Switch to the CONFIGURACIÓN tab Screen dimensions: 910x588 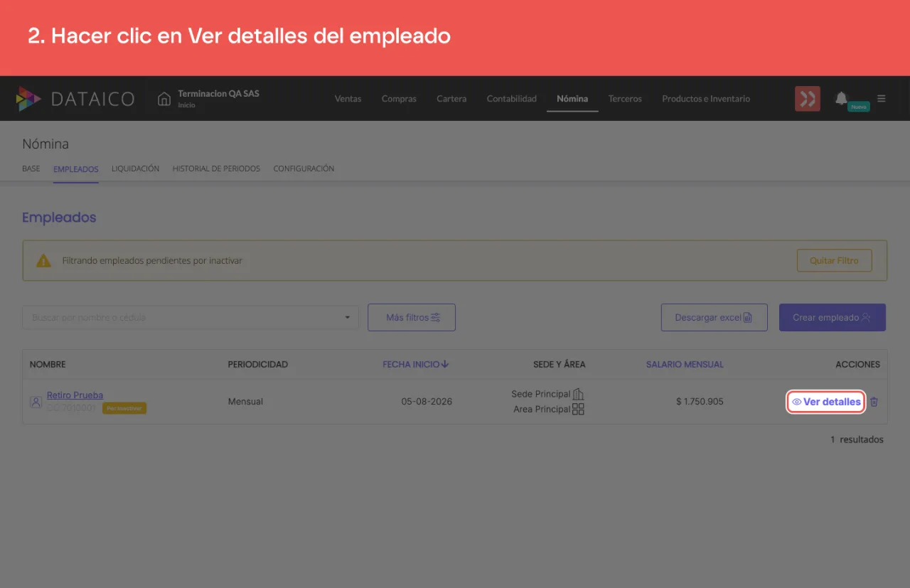[x=304, y=169]
